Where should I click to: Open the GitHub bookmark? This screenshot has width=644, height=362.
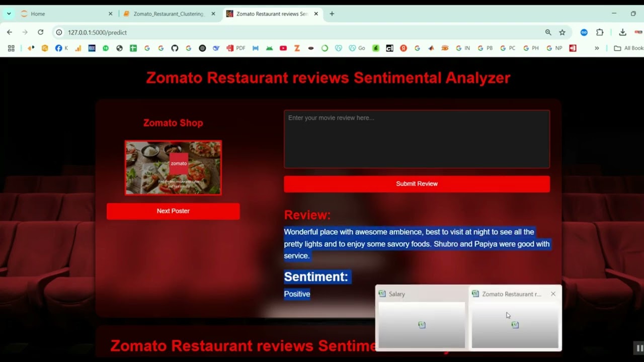point(175,48)
